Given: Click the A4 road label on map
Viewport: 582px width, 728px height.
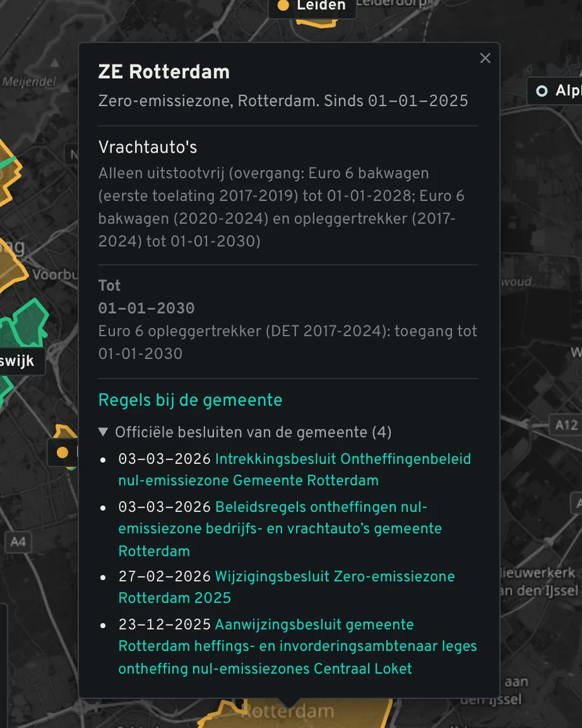Looking at the screenshot, I should click(18, 542).
